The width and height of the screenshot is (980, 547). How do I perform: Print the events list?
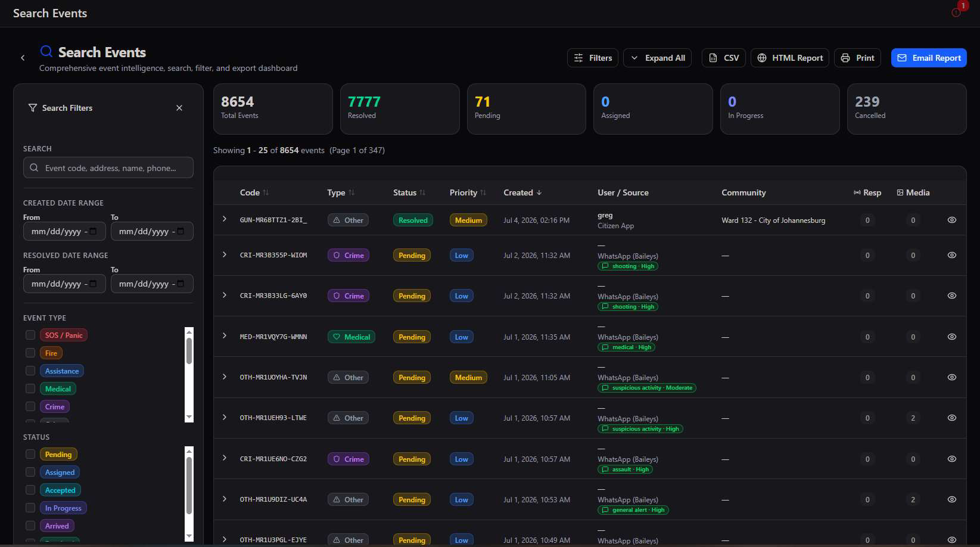point(857,58)
